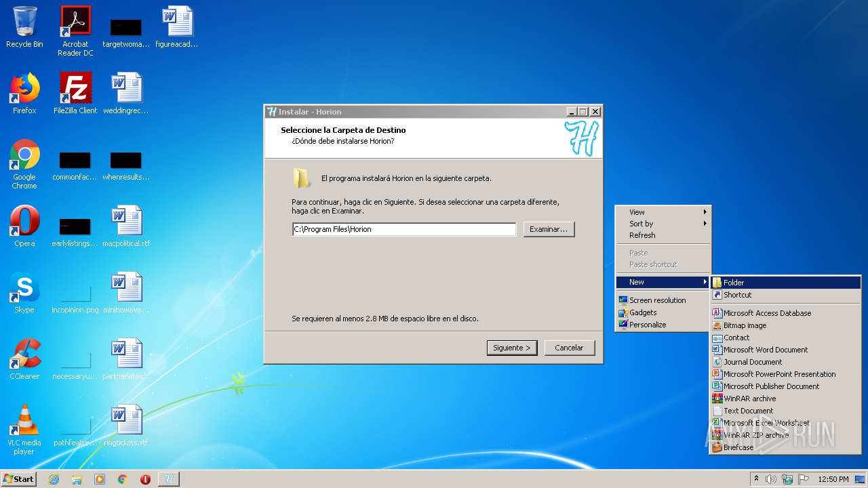Viewport: 868px width, 488px height.
Task: Choose Refresh from context menu
Action: pos(663,235)
